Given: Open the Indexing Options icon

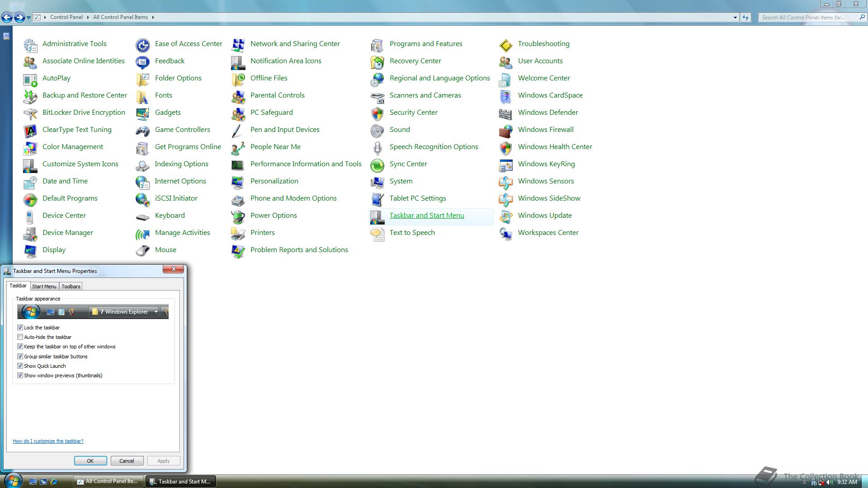Looking at the screenshot, I should tap(143, 165).
